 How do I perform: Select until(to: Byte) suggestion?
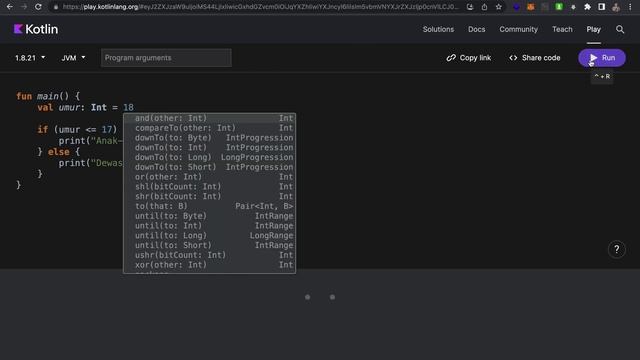(209, 216)
